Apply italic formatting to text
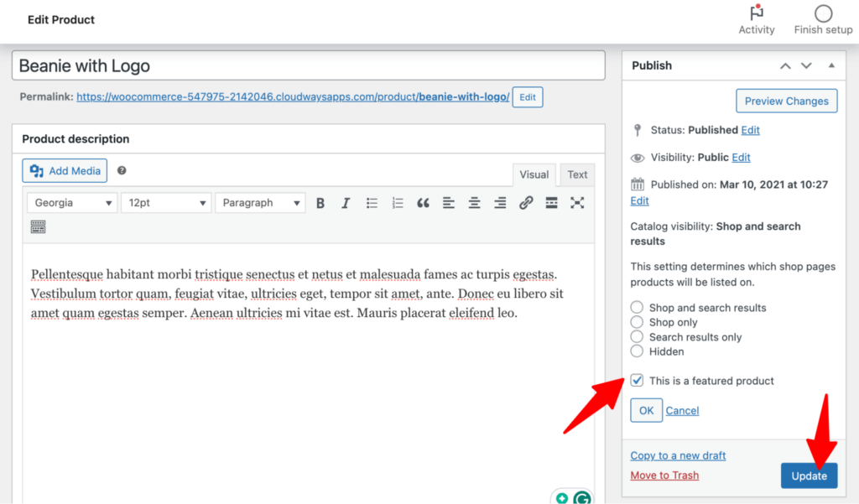The image size is (859, 504). pos(345,203)
